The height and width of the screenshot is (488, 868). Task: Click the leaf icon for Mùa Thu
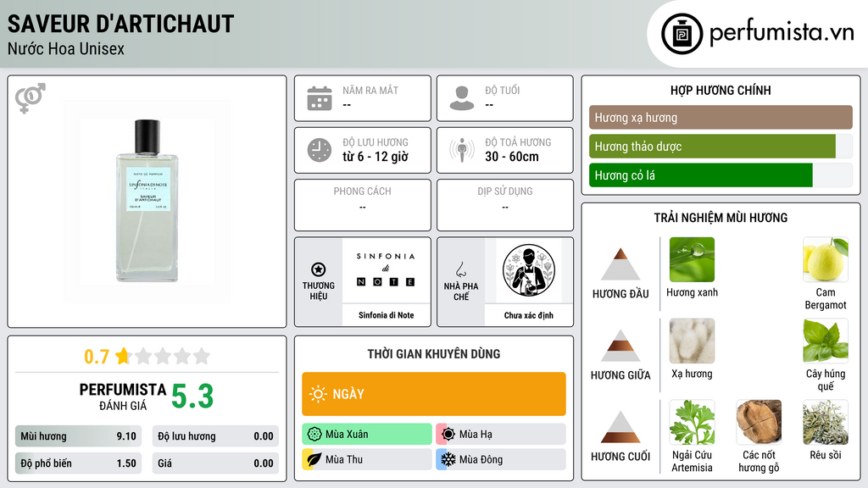tap(314, 459)
